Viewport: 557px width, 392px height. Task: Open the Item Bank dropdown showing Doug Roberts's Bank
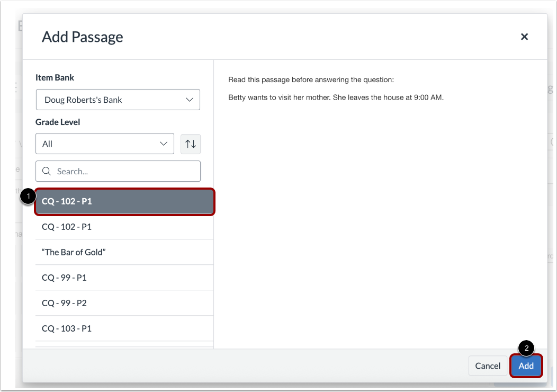coord(118,100)
